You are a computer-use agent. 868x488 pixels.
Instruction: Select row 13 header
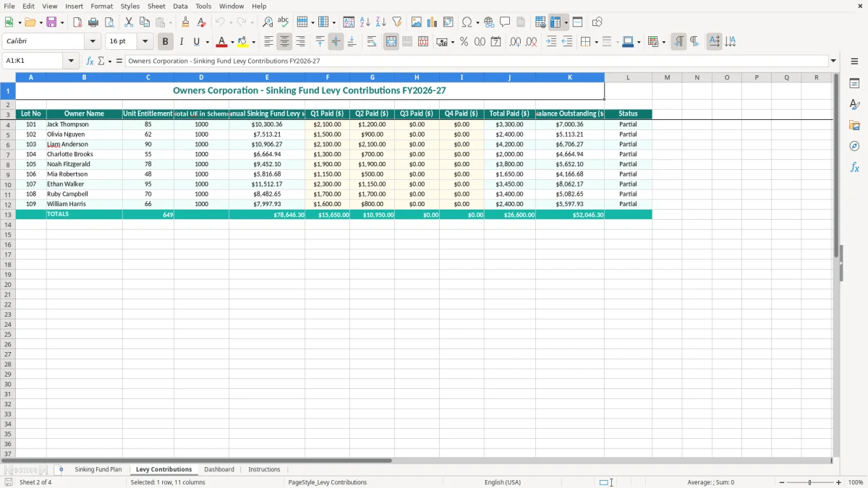(x=8, y=215)
